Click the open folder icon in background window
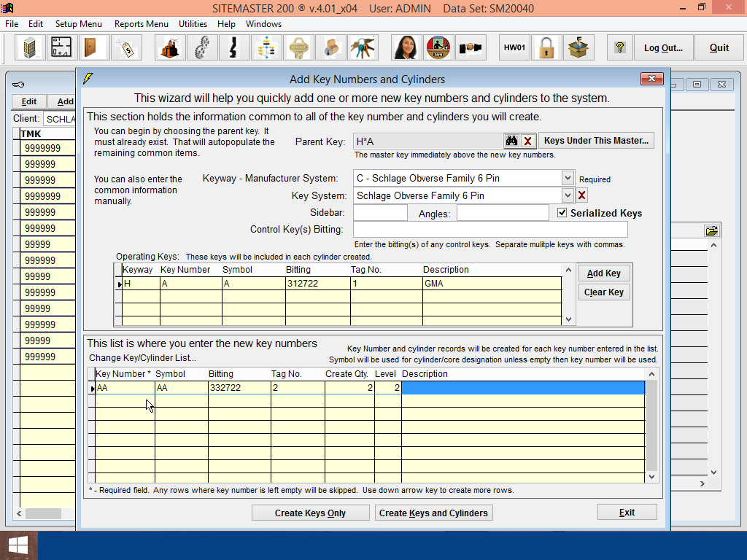Screen dimensions: 747x560 click(x=712, y=231)
